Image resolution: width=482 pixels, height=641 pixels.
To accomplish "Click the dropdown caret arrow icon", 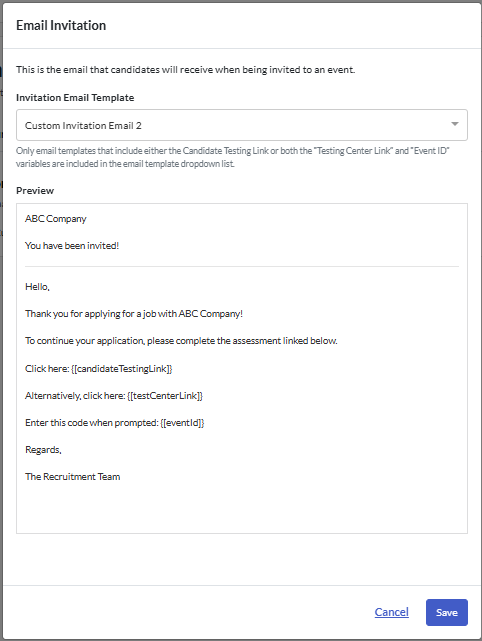I will point(455,124).
